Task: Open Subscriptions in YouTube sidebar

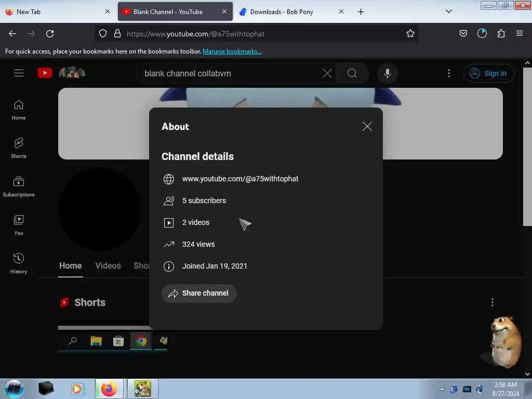Action: [19, 187]
